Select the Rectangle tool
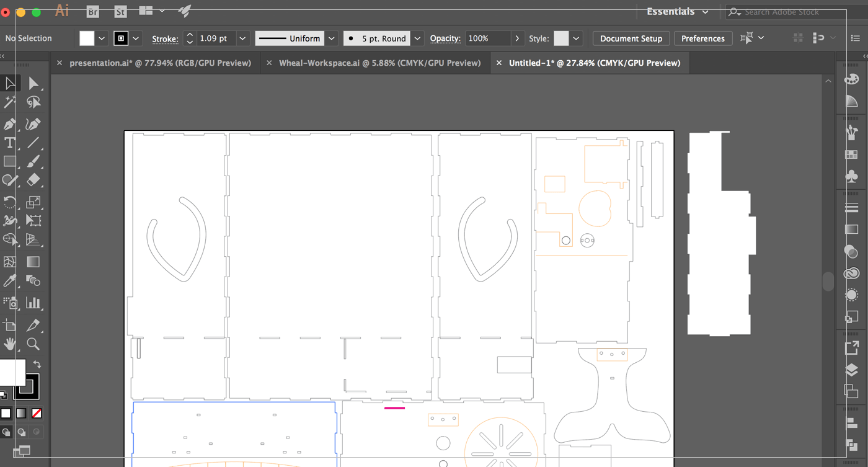This screenshot has width=868, height=467. point(10,161)
